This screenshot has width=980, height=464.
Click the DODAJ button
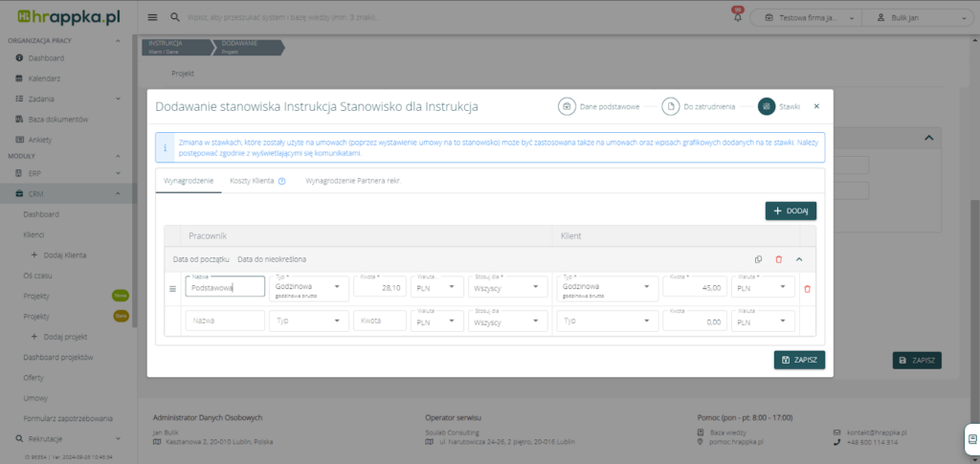[790, 210]
